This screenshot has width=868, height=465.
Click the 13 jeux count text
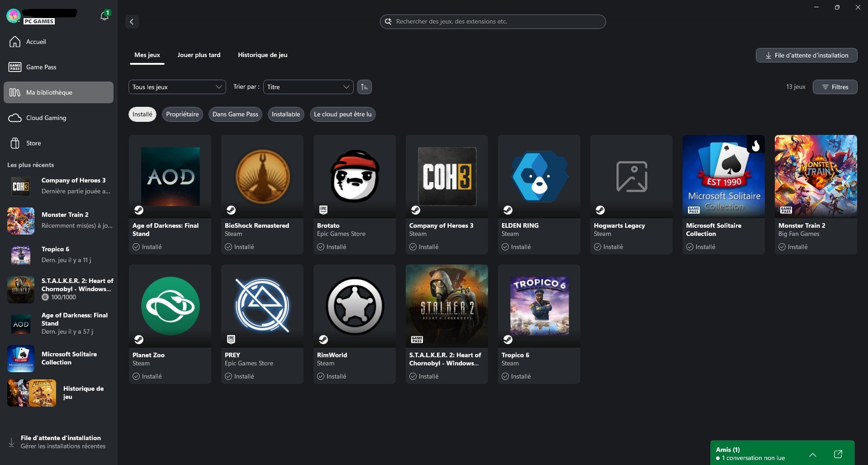click(796, 87)
